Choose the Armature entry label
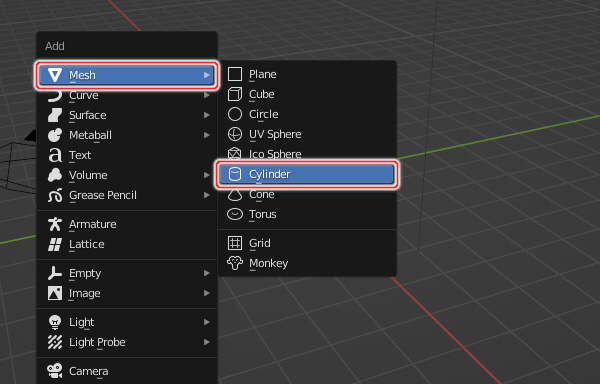Image resolution: width=600 pixels, height=384 pixels. tap(93, 224)
